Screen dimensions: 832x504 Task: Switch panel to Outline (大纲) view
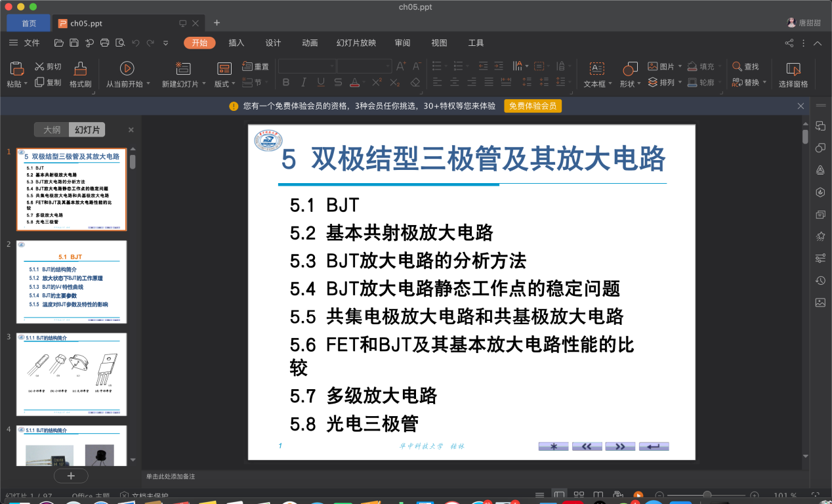[52, 130]
